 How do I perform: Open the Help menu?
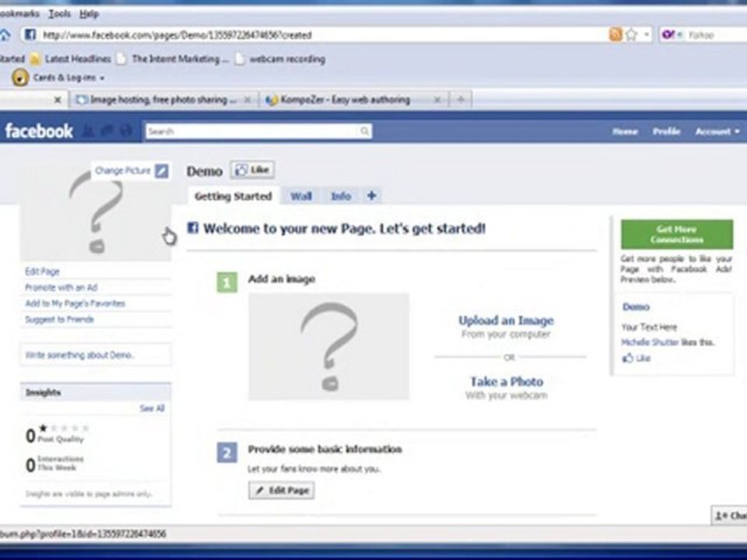(89, 14)
